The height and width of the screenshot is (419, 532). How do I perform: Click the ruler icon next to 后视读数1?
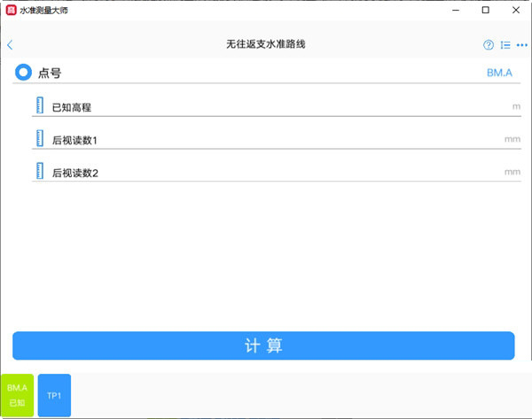coord(40,138)
